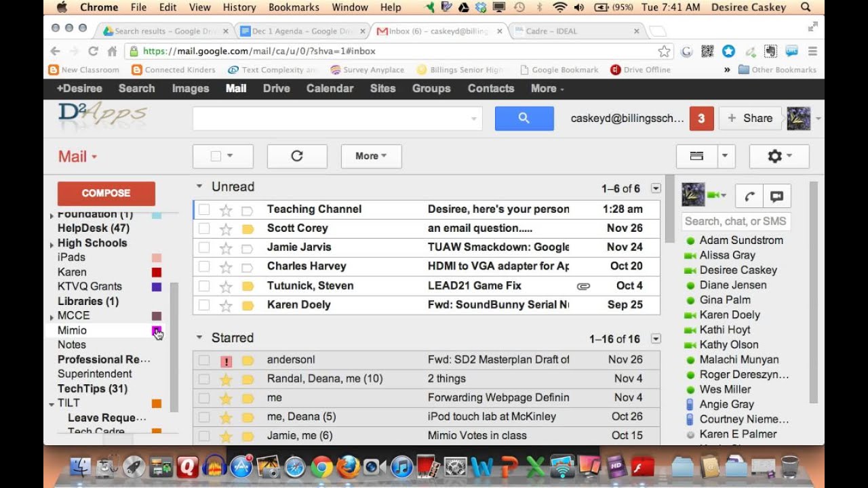Viewport: 868px width, 488px height.
Task: Collapse the Unread section
Action: click(199, 186)
